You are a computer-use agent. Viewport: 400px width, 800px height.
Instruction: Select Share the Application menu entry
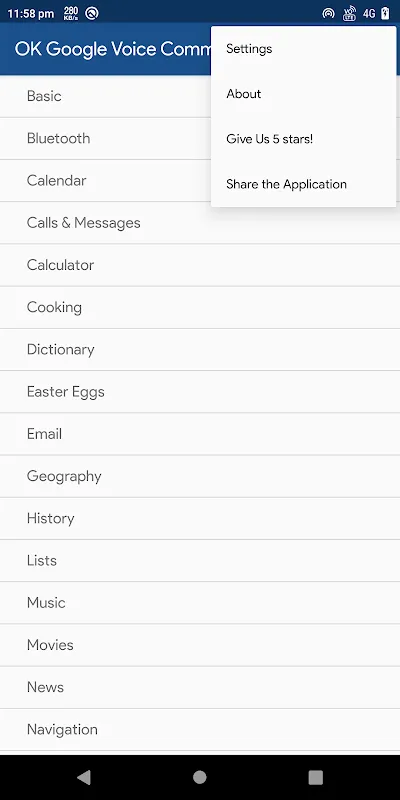(304, 184)
